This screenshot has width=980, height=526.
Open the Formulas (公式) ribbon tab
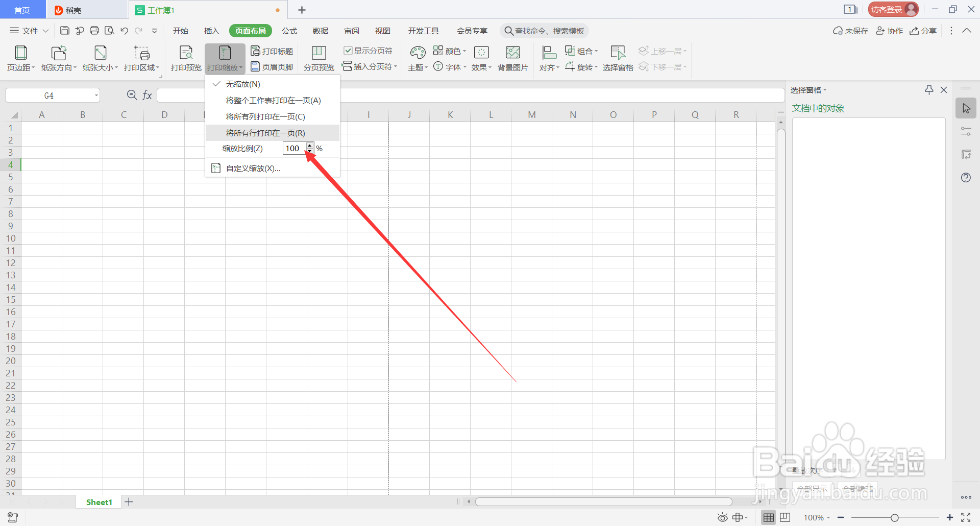tap(289, 31)
